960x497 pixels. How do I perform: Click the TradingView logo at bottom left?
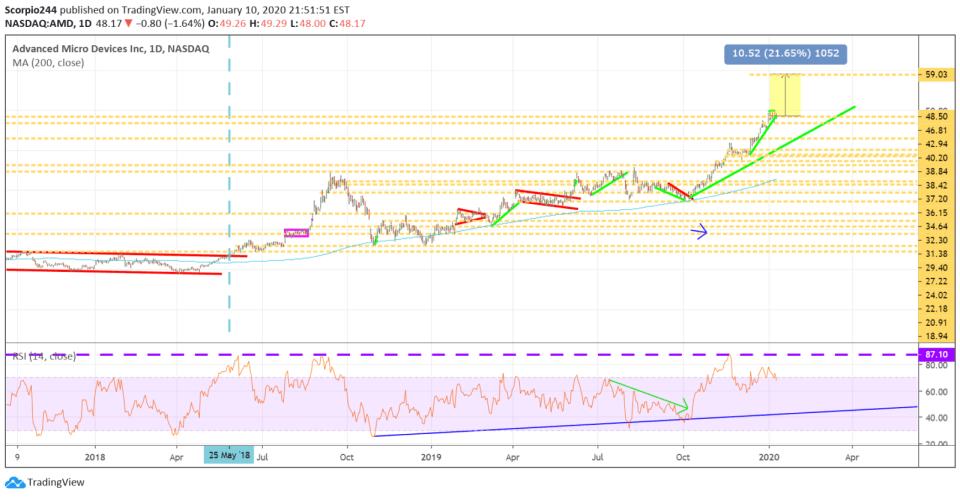coord(45,482)
